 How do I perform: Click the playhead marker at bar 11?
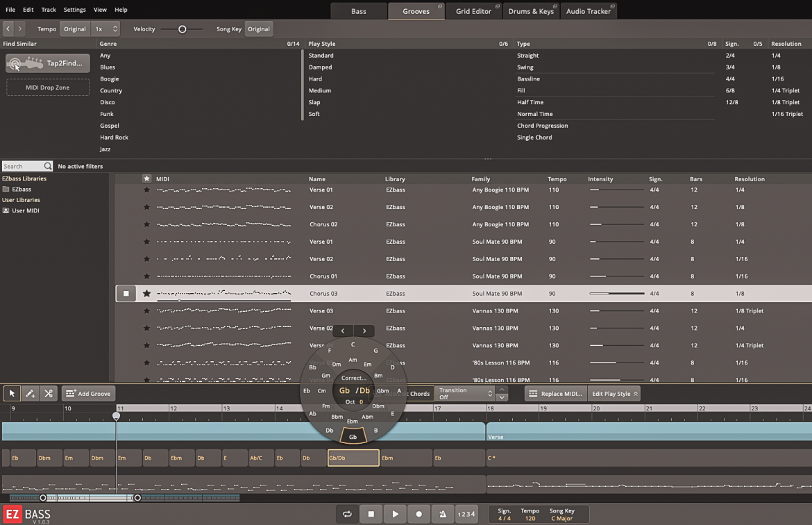click(x=116, y=416)
